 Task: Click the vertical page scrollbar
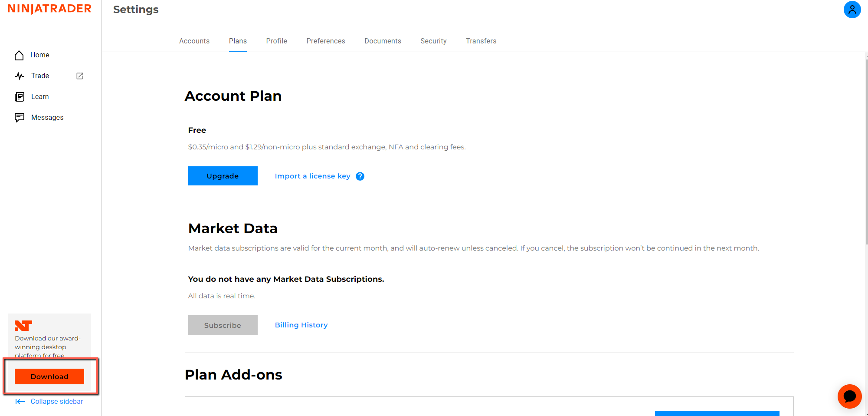point(866,152)
